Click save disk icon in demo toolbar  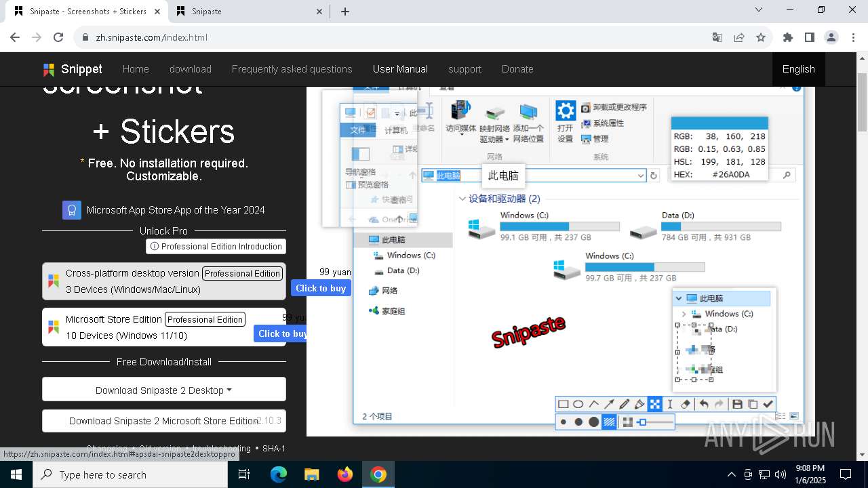pyautogui.click(x=737, y=404)
